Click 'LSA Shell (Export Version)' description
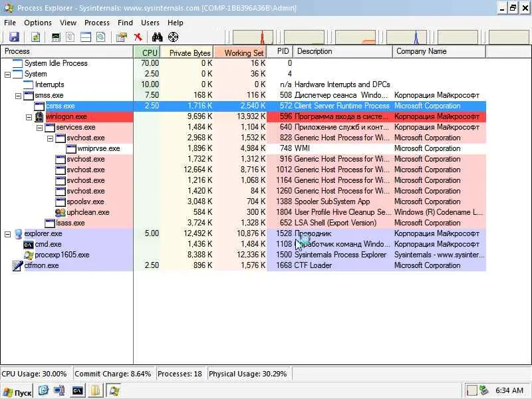Screen dimensions: 532x399 point(335,223)
